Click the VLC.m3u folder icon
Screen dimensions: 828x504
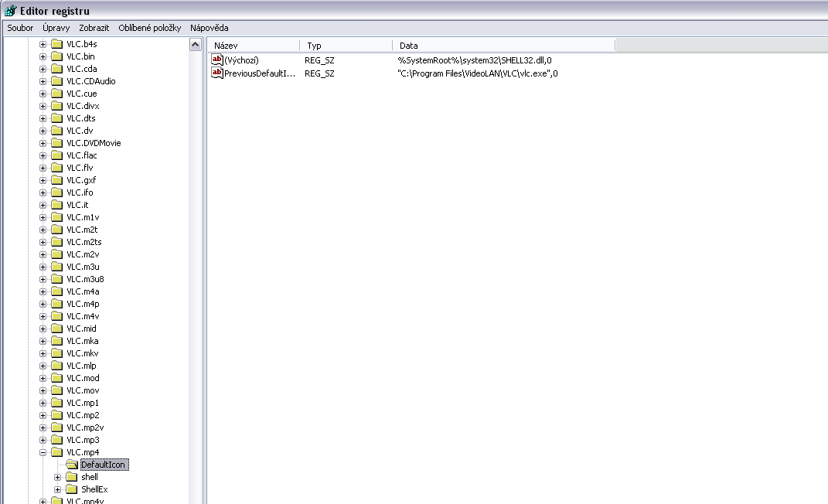(x=57, y=267)
